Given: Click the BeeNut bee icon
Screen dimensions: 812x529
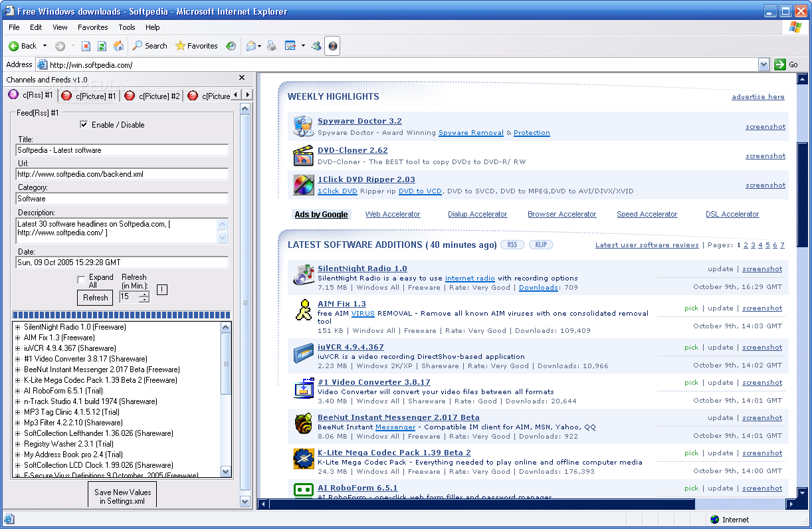Looking at the screenshot, I should [304, 423].
